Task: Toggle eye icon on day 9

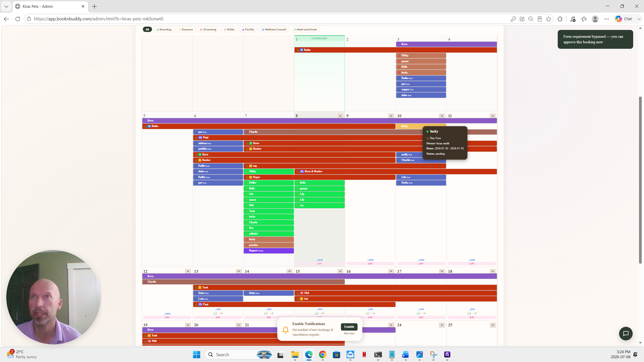Action: pos(391,116)
